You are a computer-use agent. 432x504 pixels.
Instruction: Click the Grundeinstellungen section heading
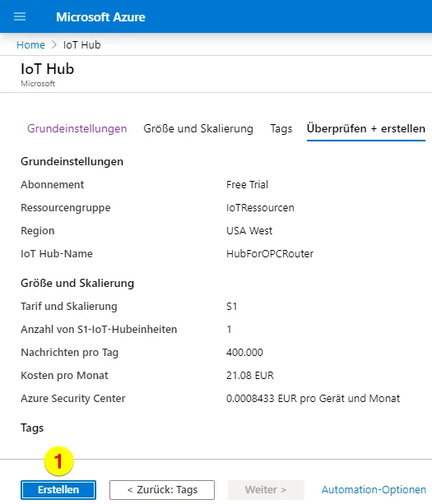72,161
